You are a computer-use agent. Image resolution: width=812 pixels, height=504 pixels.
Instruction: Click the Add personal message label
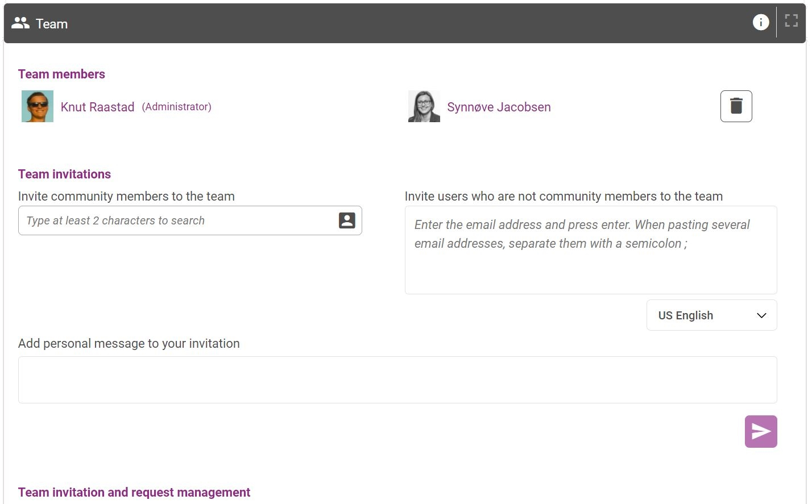tap(129, 343)
